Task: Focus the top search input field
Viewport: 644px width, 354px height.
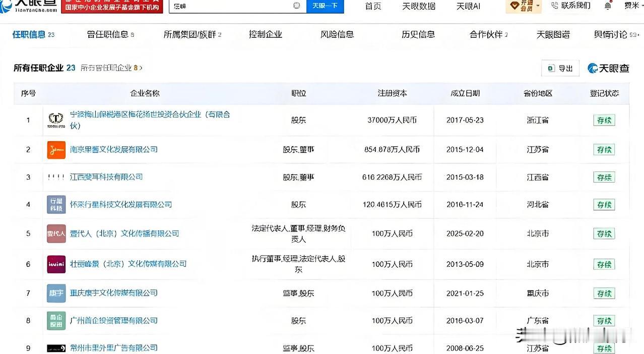Action: (x=237, y=6)
